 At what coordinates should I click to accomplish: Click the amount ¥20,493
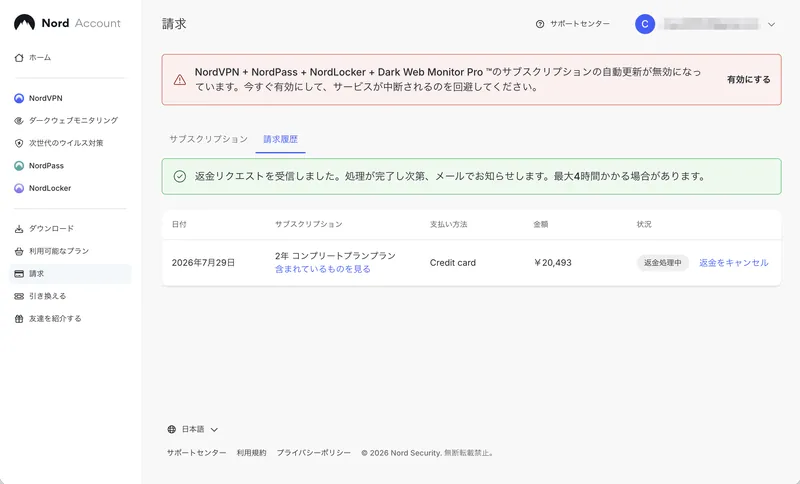tap(553, 263)
